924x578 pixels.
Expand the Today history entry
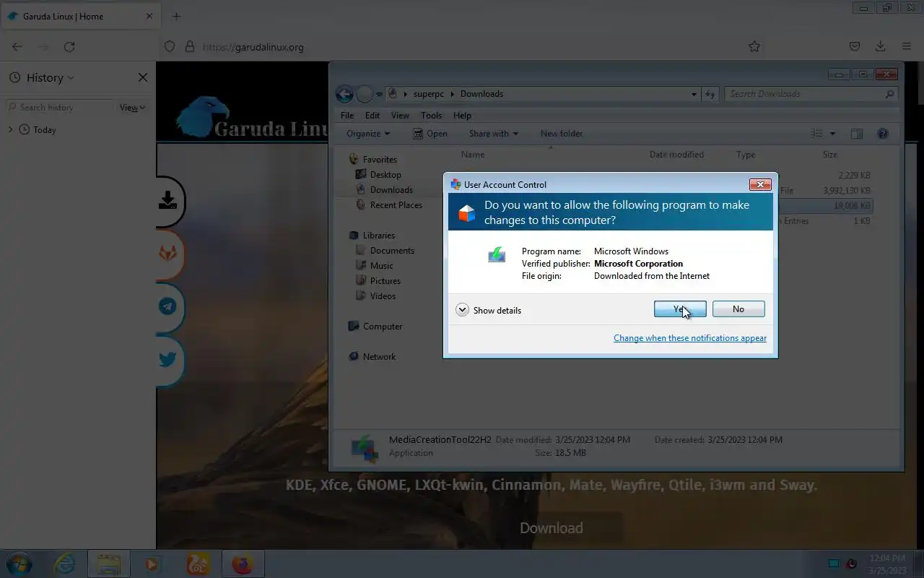tap(10, 129)
